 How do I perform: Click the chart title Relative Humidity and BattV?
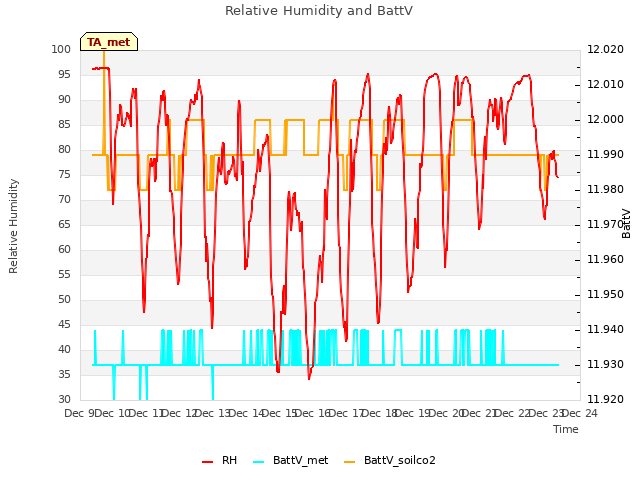319,10
